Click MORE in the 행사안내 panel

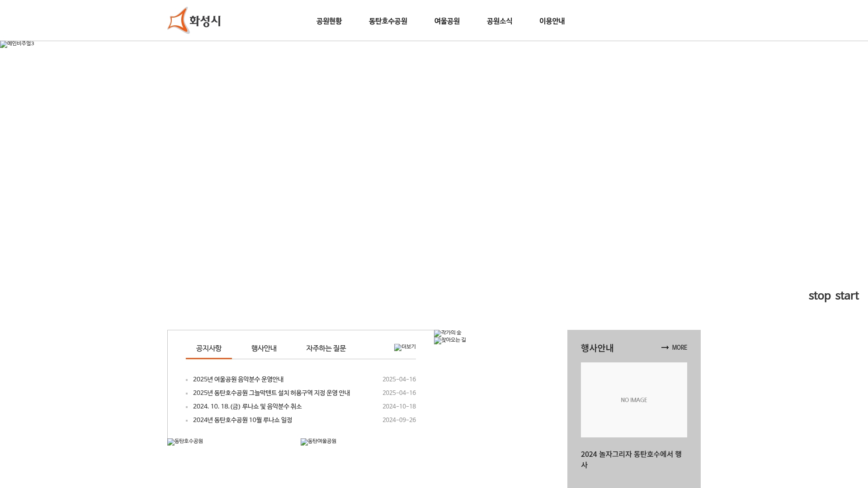pos(674,347)
